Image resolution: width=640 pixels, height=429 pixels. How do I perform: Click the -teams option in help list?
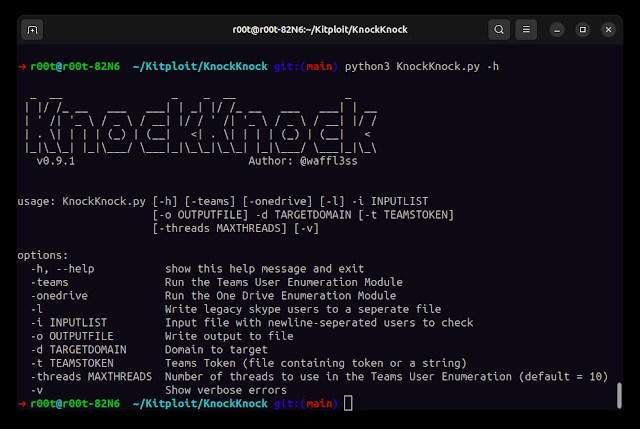pos(50,283)
